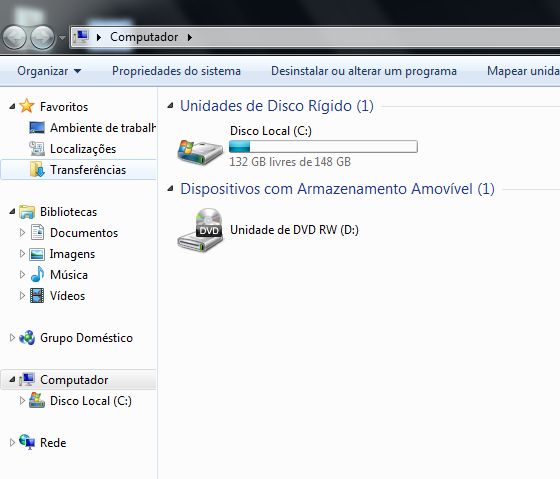Click the C: drive space usage bar

pyautogui.click(x=323, y=146)
